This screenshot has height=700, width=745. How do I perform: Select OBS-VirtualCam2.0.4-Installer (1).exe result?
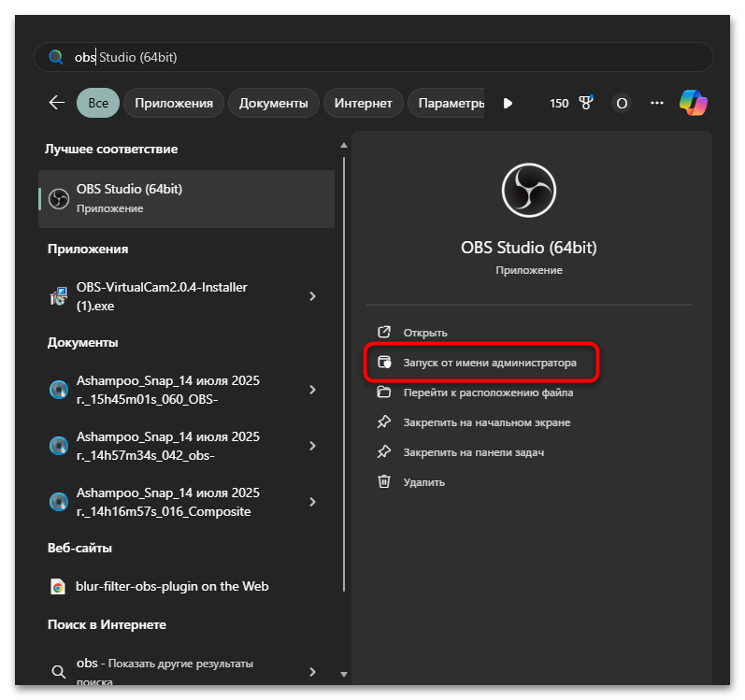pyautogui.click(x=186, y=296)
